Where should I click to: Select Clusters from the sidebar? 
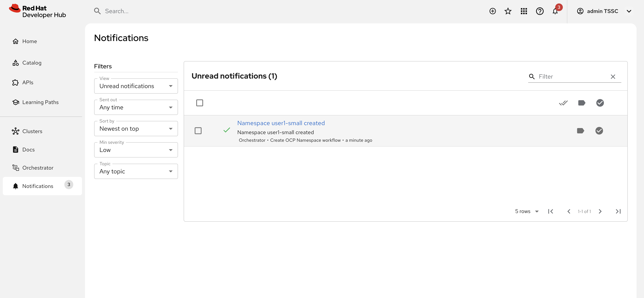32,131
